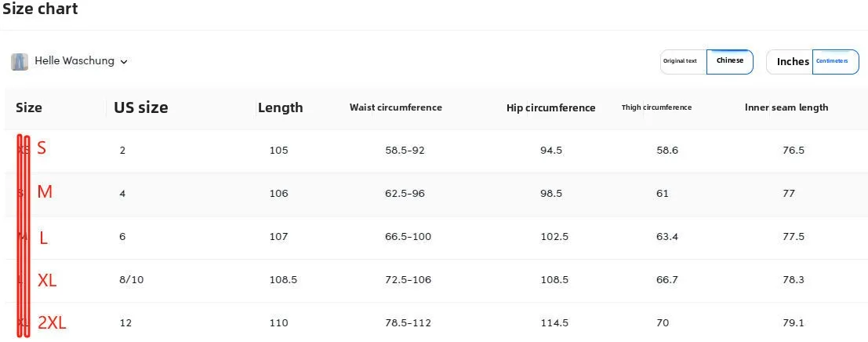Viewport: 868px width, 342px height.
Task: Click the Inner seam length header
Action: 786,107
